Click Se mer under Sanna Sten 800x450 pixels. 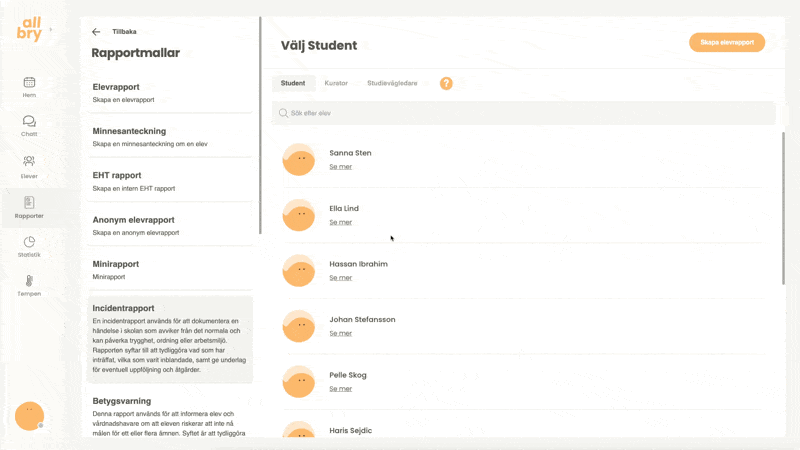tap(340, 167)
